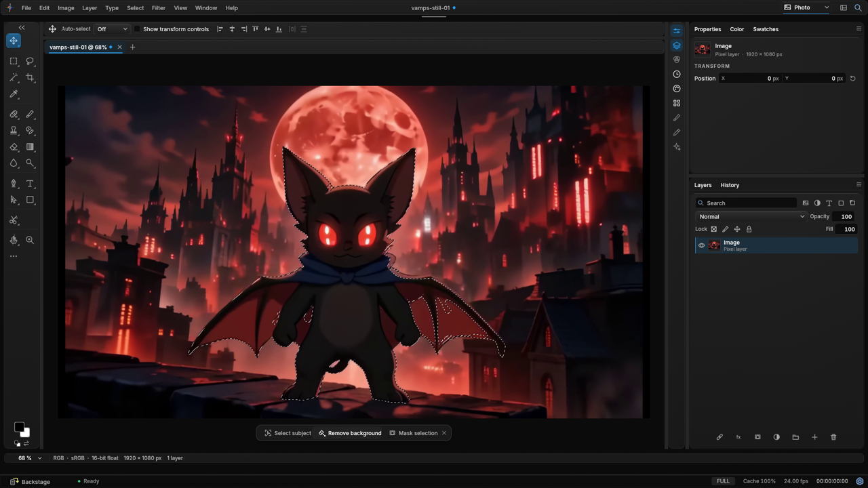Select the Hand pan tool
The height and width of the screenshot is (488, 868).
[x=14, y=240]
